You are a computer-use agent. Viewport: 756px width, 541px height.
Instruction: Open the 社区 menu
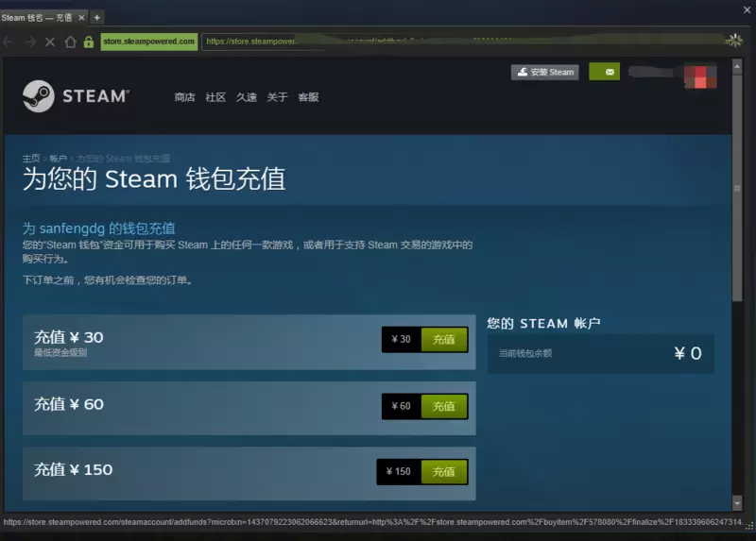pos(215,97)
